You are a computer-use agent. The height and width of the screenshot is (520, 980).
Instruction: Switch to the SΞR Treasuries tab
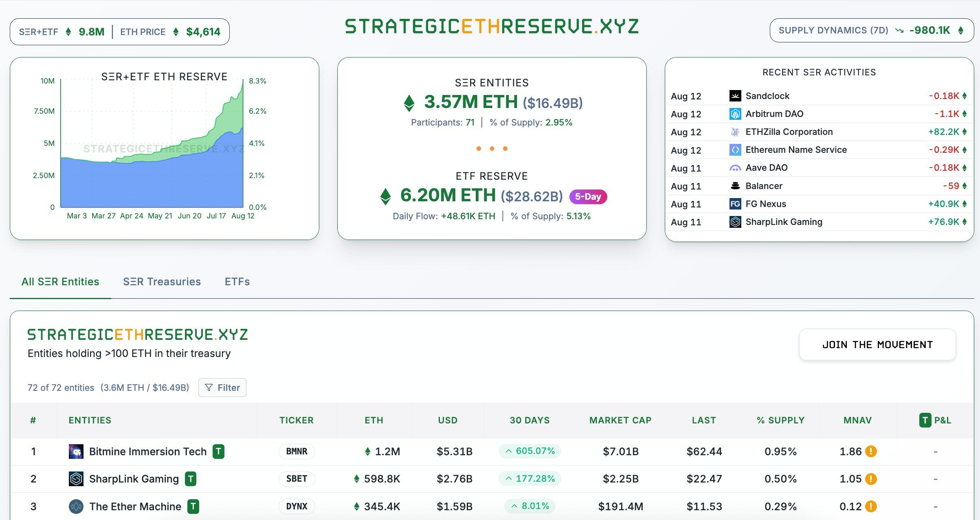(x=162, y=282)
